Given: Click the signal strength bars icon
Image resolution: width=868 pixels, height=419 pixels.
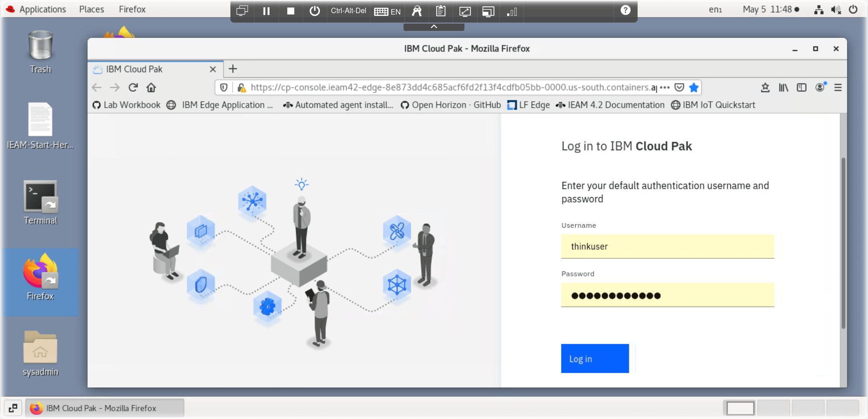Looking at the screenshot, I should 512,11.
